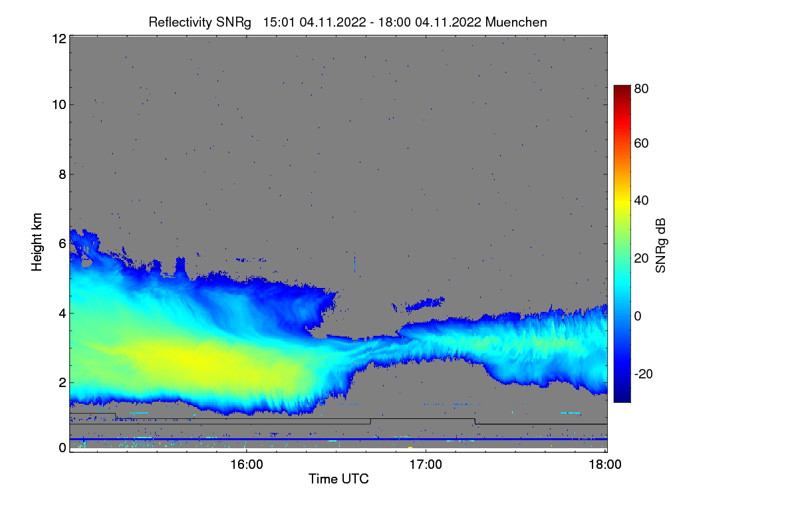Click the station name 'Muenchen' in title
The image size is (798, 532).
pyautogui.click(x=517, y=22)
